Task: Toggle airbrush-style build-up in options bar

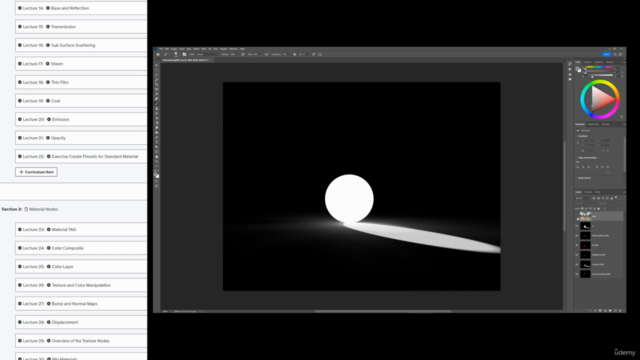Action: pyautogui.click(x=267, y=54)
